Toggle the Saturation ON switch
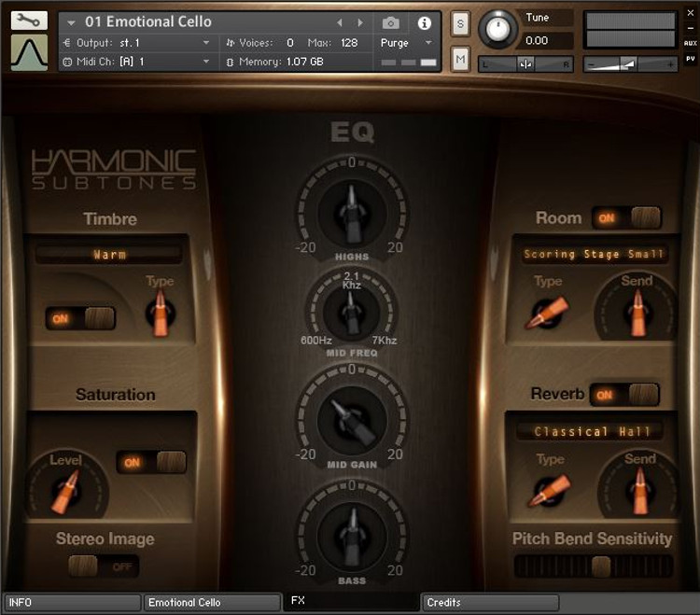Image resolution: width=700 pixels, height=615 pixels. pyautogui.click(x=151, y=462)
